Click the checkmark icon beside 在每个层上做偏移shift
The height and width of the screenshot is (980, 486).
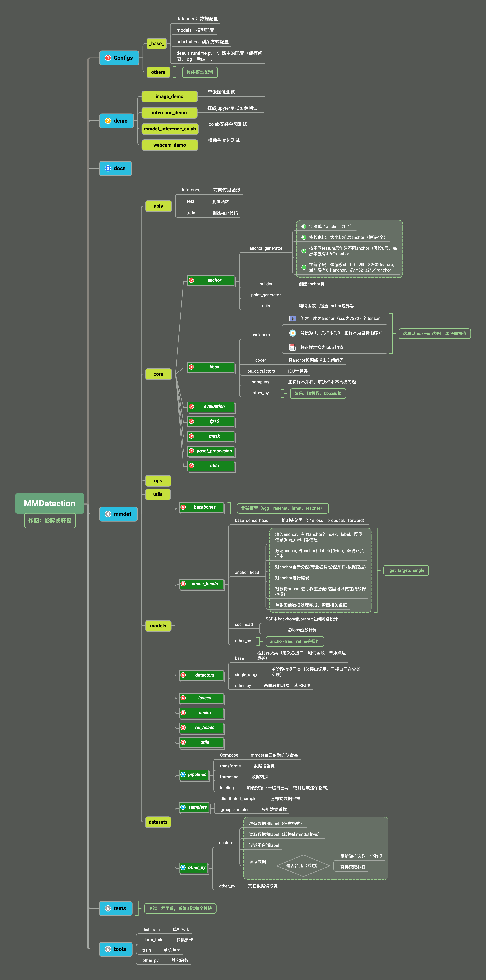click(304, 267)
